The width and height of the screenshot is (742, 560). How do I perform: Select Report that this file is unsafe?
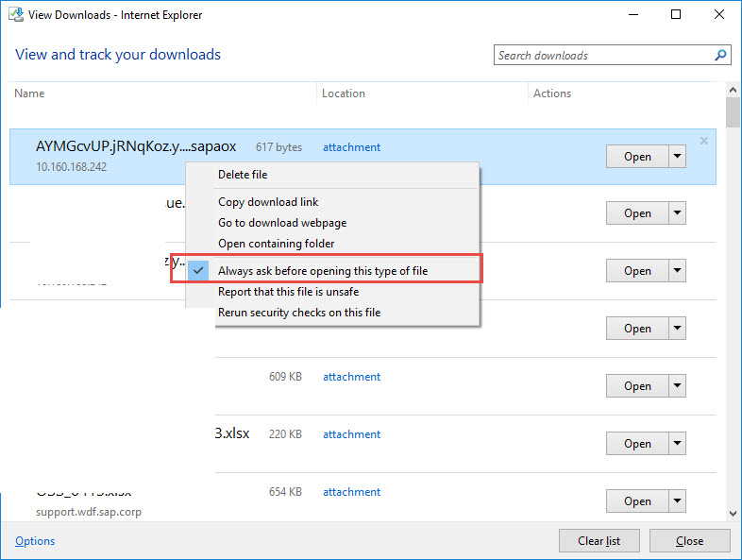click(289, 292)
